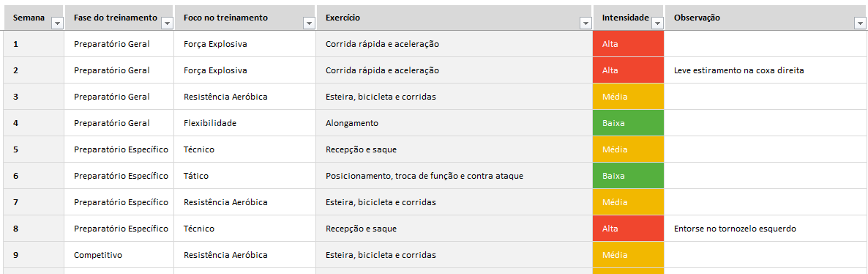
Task: Select the red Alta cell in week 1
Action: 628,44
